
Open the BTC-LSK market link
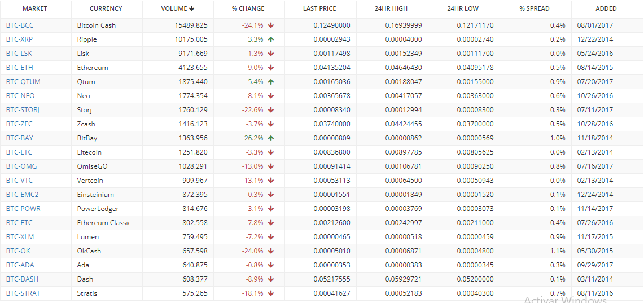19,54
